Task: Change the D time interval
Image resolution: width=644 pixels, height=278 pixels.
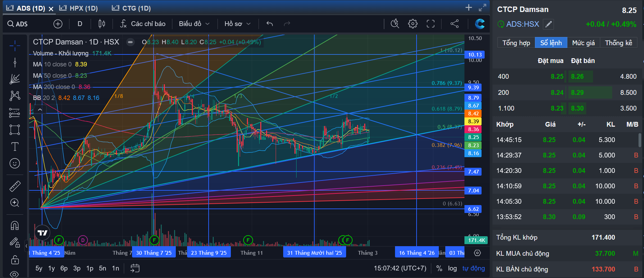Action: click(x=80, y=24)
